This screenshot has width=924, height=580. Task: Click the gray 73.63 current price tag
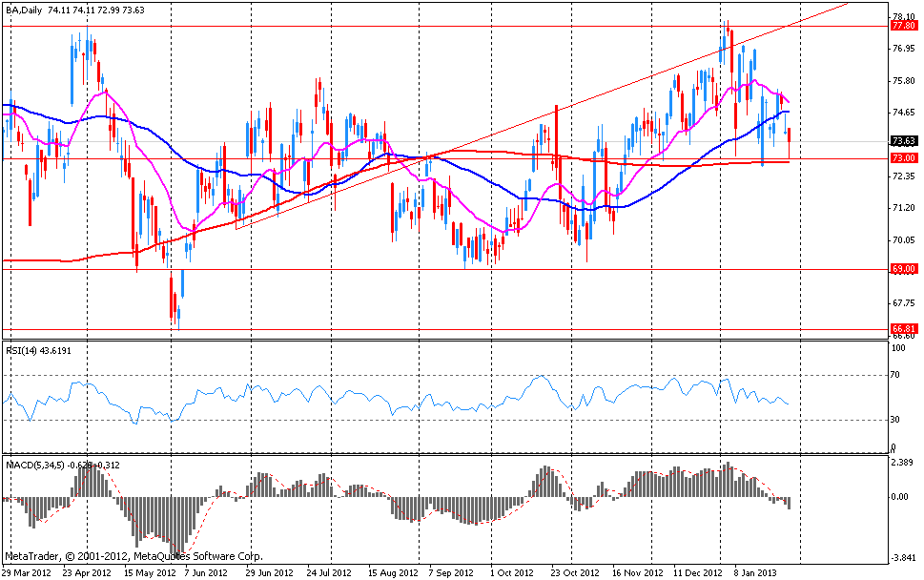pos(903,142)
